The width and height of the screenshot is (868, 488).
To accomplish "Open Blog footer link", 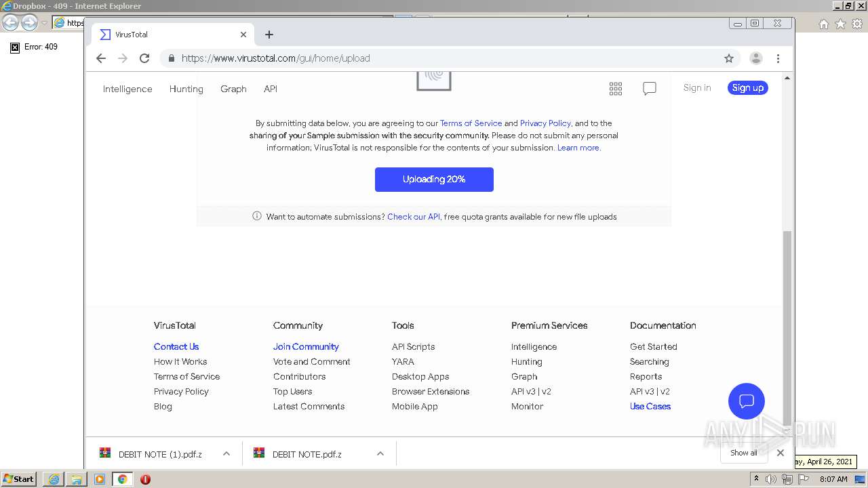I will [x=163, y=406].
